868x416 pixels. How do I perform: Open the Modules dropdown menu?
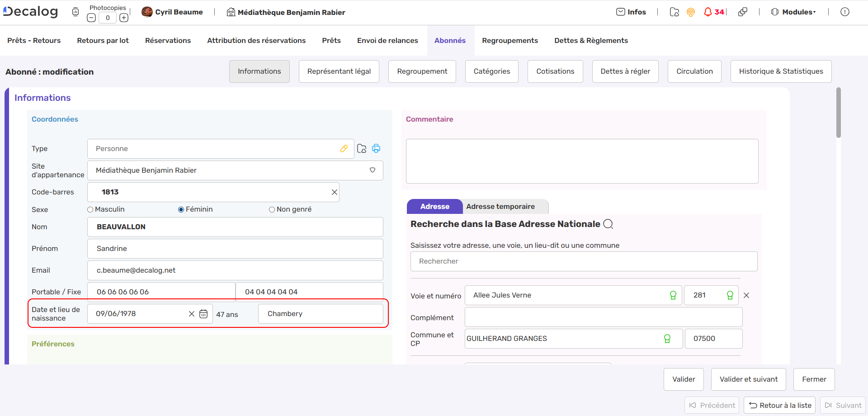pyautogui.click(x=793, y=12)
